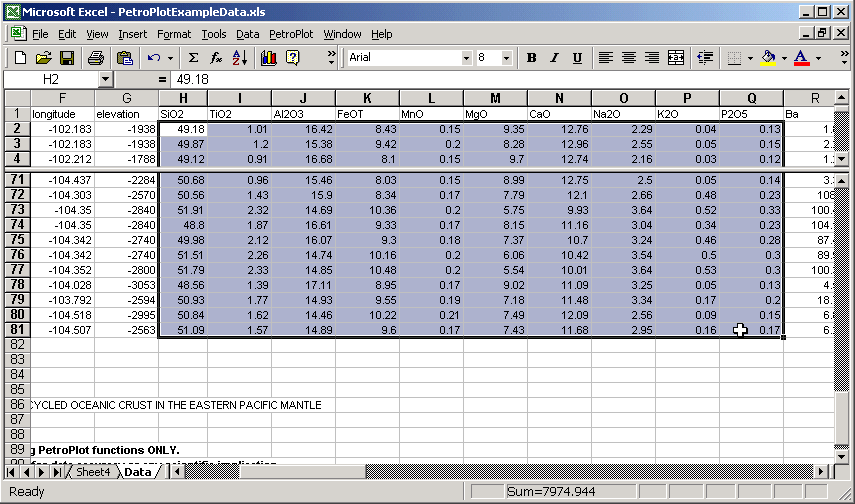Save the workbook using the Save icon
The width and height of the screenshot is (855, 504).
(x=67, y=58)
